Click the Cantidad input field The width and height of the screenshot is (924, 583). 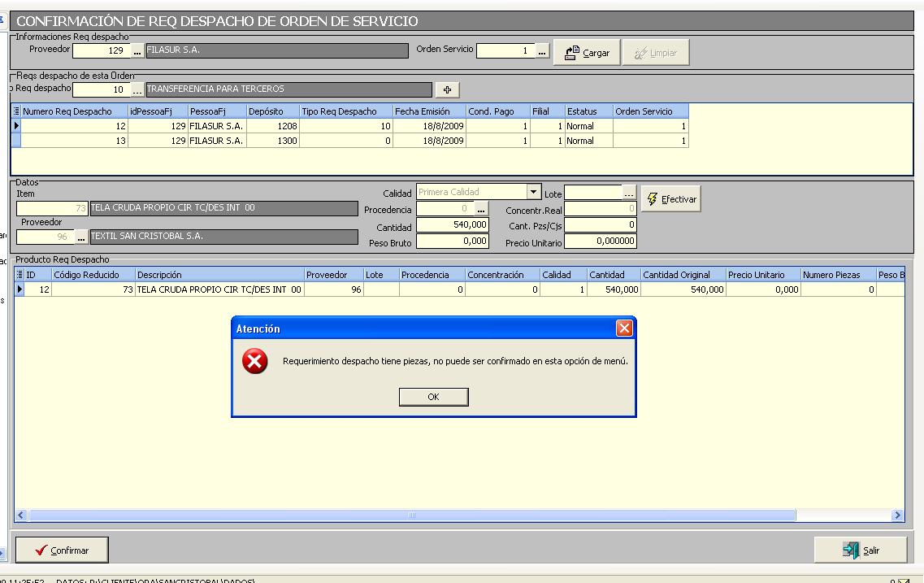(x=453, y=225)
